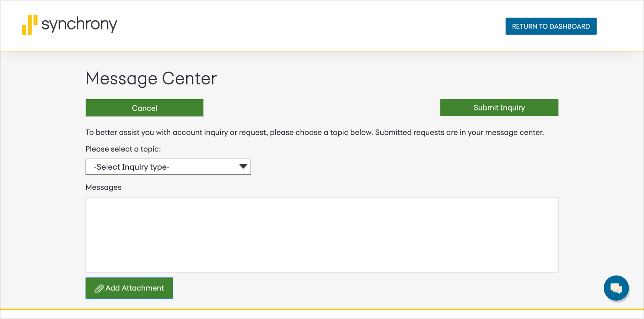Submit the inquiry with Submit Inquiry button

[499, 107]
